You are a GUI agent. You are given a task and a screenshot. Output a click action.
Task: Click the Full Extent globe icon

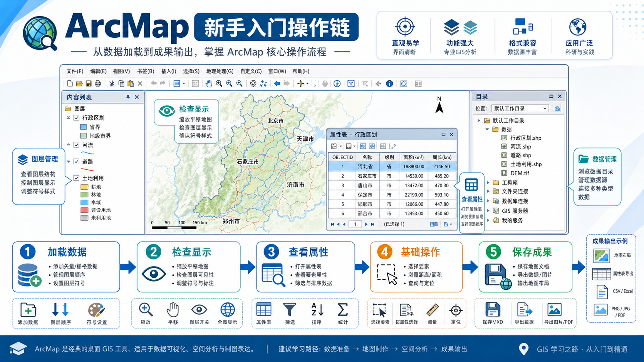[x=253, y=83]
